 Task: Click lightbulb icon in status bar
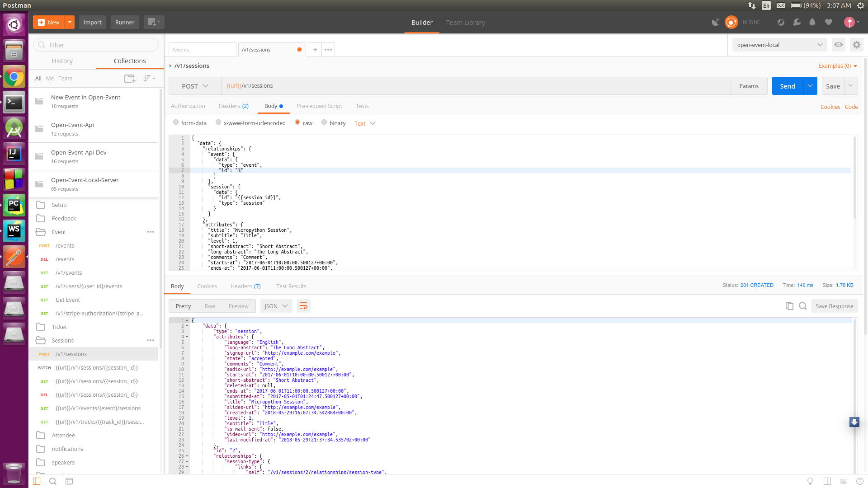[810, 481]
